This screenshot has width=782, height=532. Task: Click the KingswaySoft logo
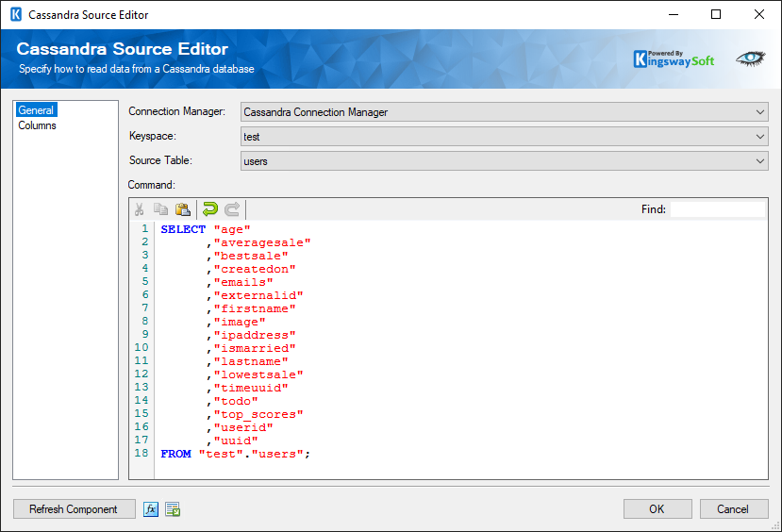pyautogui.click(x=674, y=58)
